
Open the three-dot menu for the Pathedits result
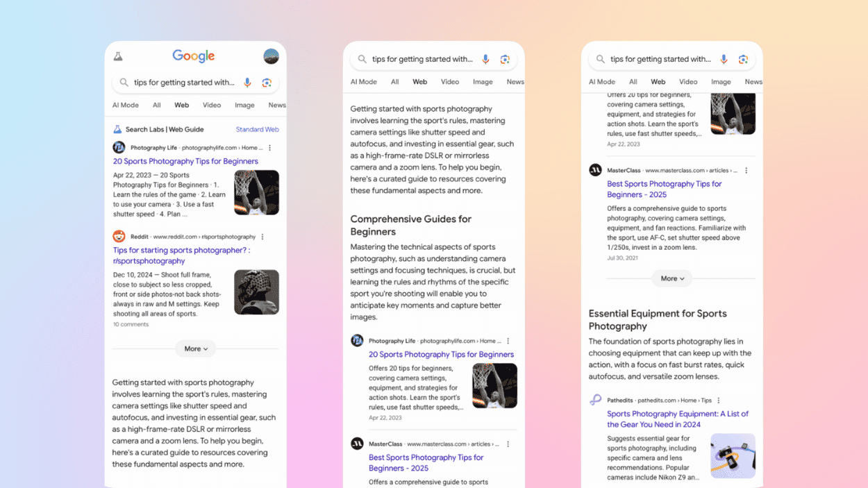719,401
